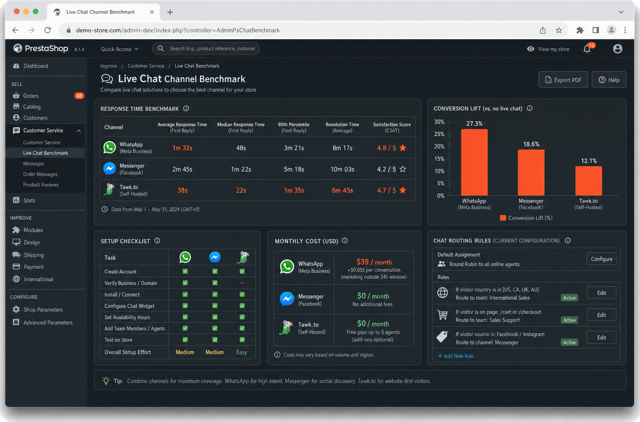This screenshot has width=640, height=422.
Task: Collapse Customer Service sidebar section
Action: [79, 131]
